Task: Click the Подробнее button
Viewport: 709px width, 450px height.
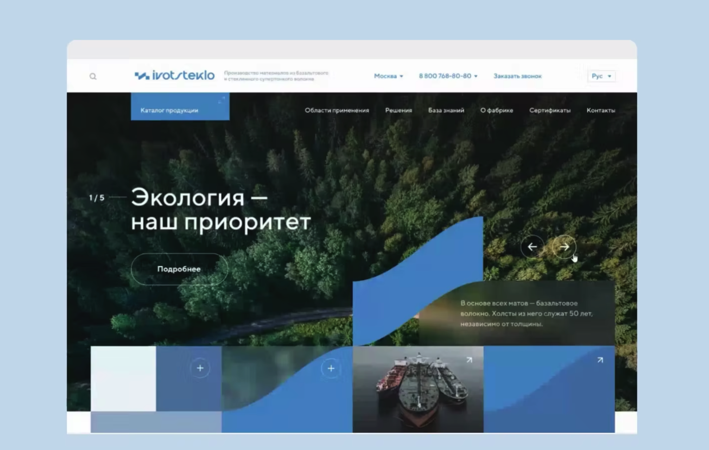Action: pos(179,269)
